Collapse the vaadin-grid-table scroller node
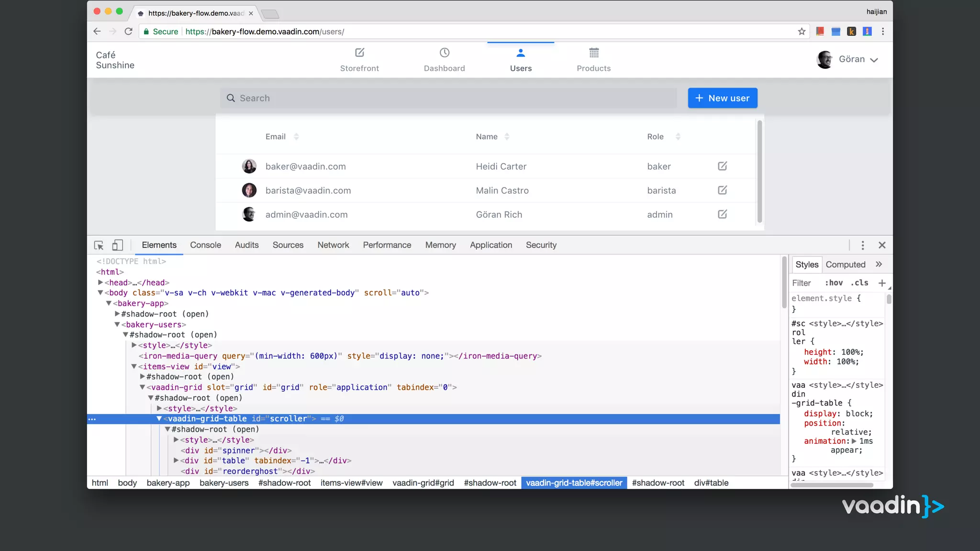 159,419
